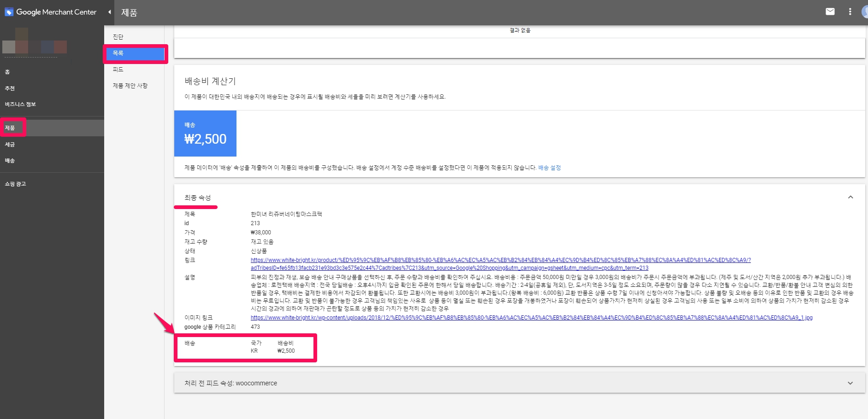The height and width of the screenshot is (419, 868).
Task: Select the blue ₩2,500 shipping cost tile
Action: coord(205,134)
